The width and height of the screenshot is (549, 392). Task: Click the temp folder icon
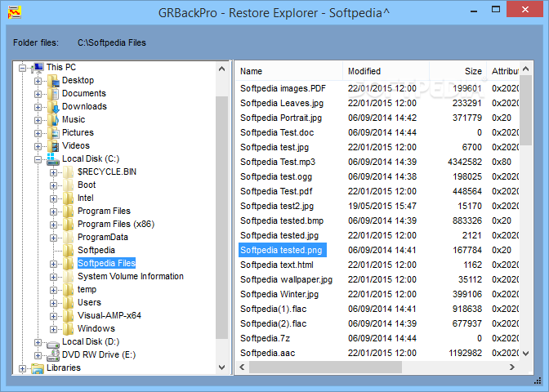click(69, 290)
